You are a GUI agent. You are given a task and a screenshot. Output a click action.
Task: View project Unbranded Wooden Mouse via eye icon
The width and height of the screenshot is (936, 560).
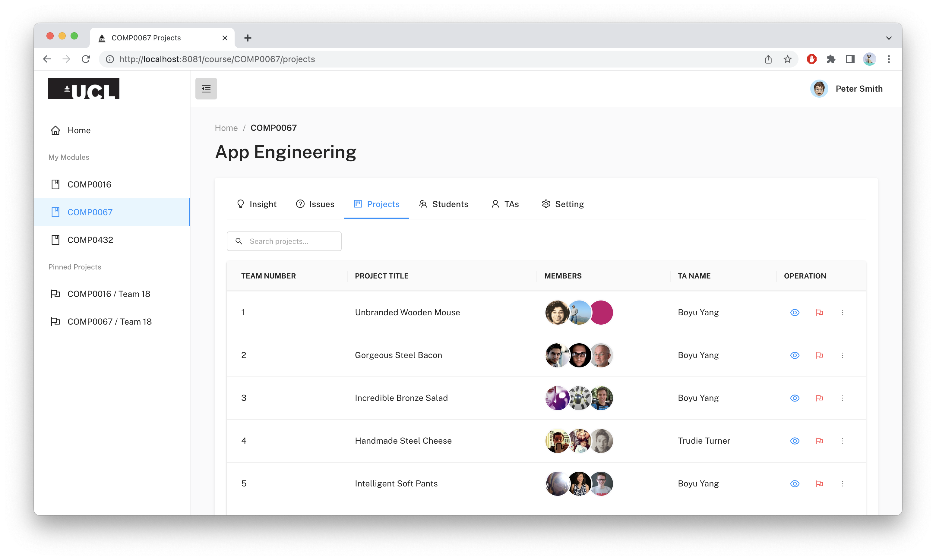coord(795,313)
